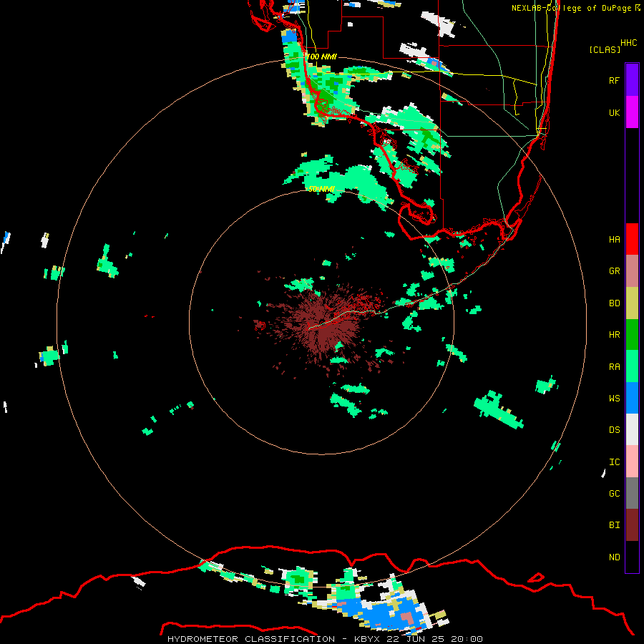Click the HR legend label
This screenshot has width=644, height=644.
pos(614,335)
